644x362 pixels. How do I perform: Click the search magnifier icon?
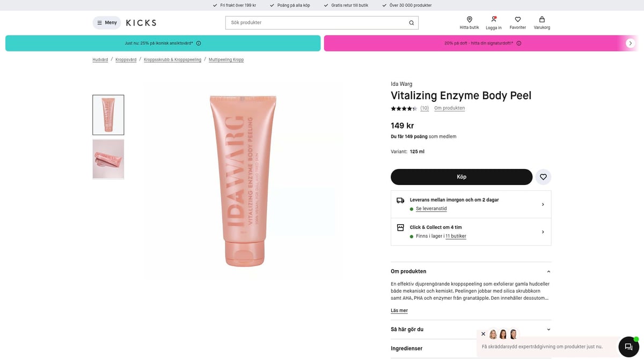pyautogui.click(x=411, y=23)
